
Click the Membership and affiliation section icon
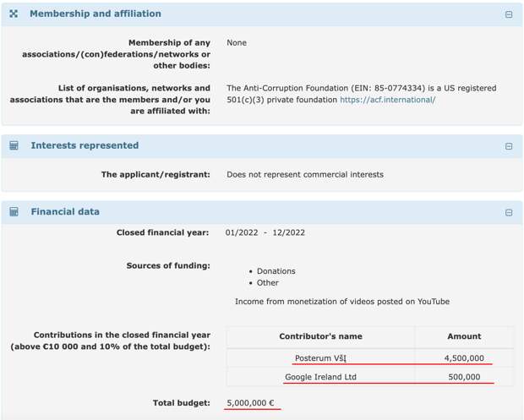(14, 14)
